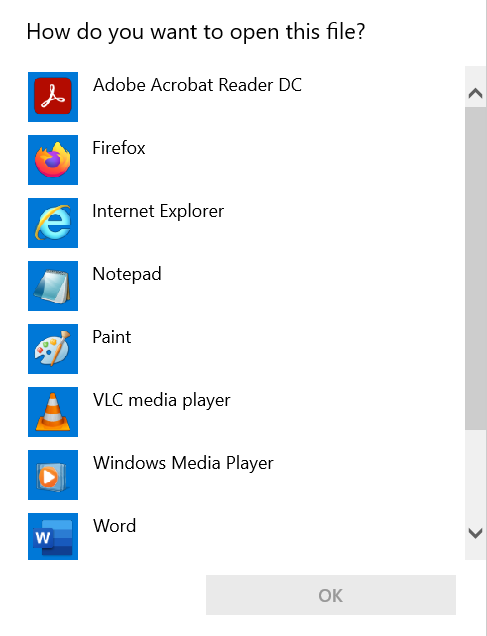The width and height of the screenshot is (487, 636).
Task: Select the "Notepad" text entry
Action: coord(127,274)
